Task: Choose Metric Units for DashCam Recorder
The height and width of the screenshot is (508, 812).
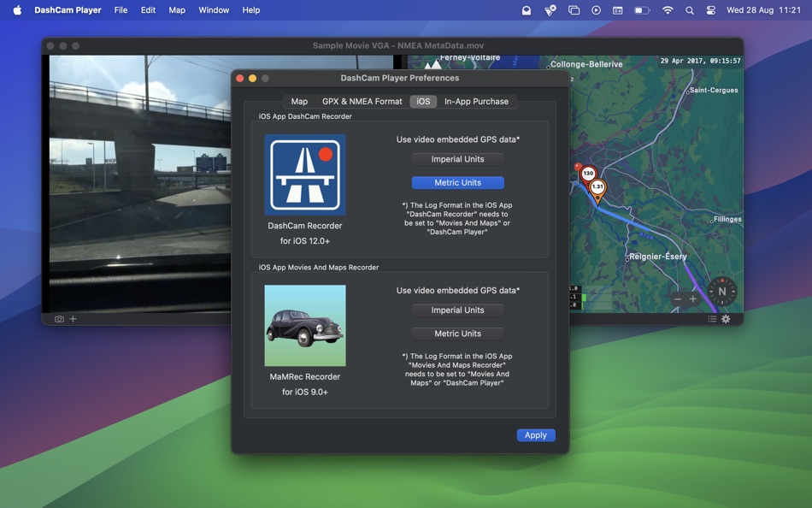Action: pos(458,182)
